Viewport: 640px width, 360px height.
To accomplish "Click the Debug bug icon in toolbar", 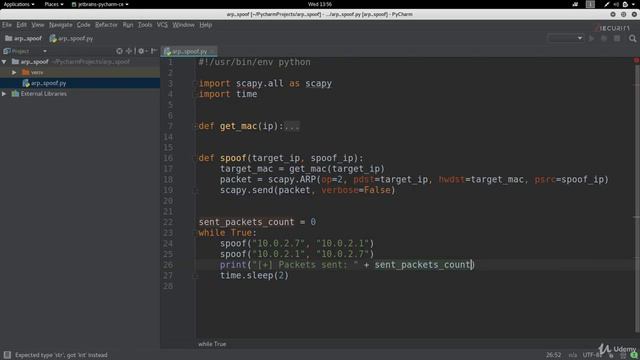I will tap(604, 38).
